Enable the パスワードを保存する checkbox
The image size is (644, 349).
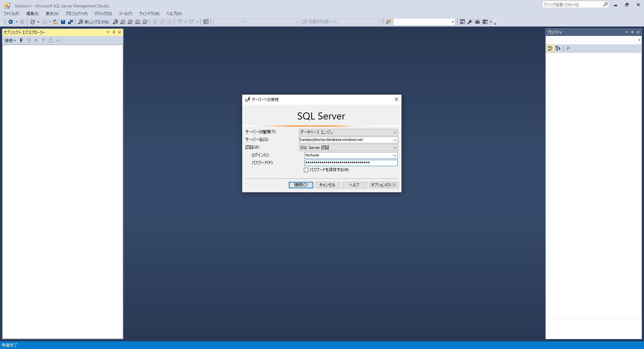click(306, 170)
